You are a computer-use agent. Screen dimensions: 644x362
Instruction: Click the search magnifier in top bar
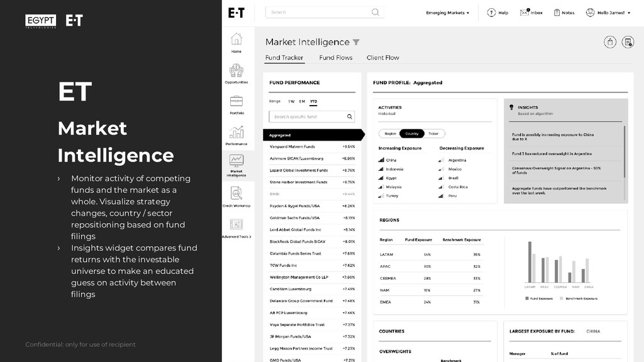click(x=375, y=13)
